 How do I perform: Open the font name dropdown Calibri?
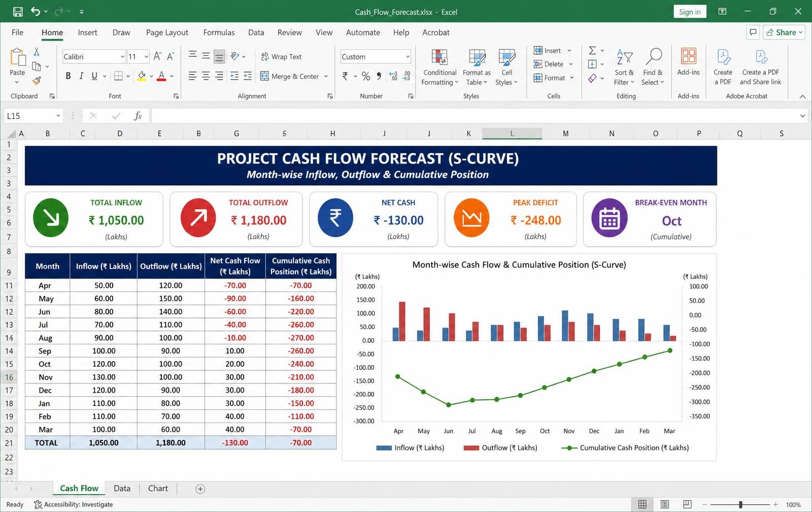point(122,56)
